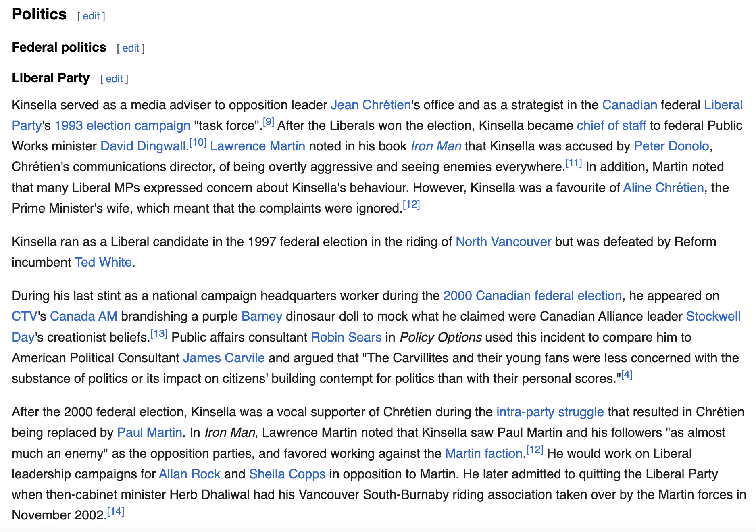756x532 pixels.
Task: Click the edit link beside the Politics heading
Action: tap(91, 16)
